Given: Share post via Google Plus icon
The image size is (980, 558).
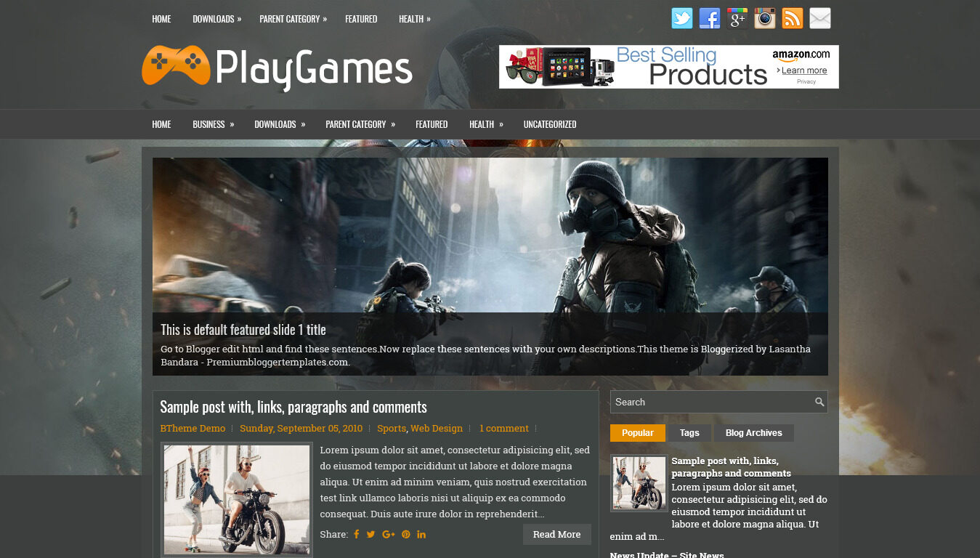Looking at the screenshot, I should point(389,534).
